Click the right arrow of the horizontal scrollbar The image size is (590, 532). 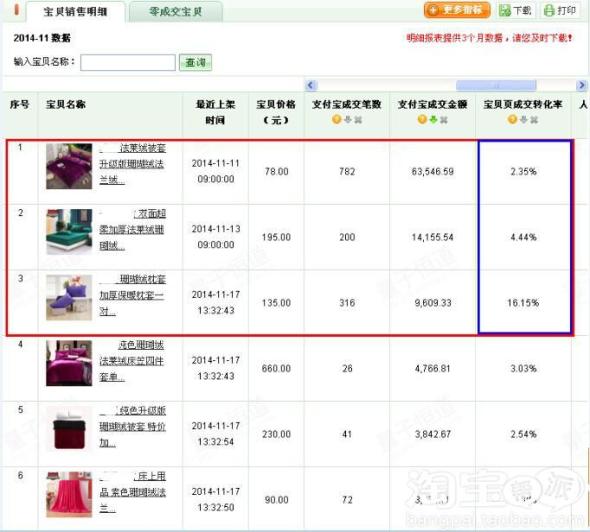tap(582, 85)
